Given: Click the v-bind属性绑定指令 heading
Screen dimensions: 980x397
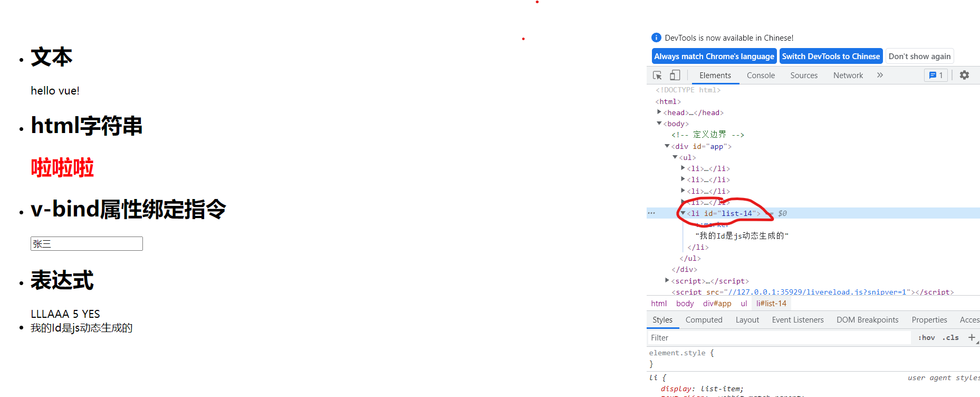Looking at the screenshot, I should 128,209.
